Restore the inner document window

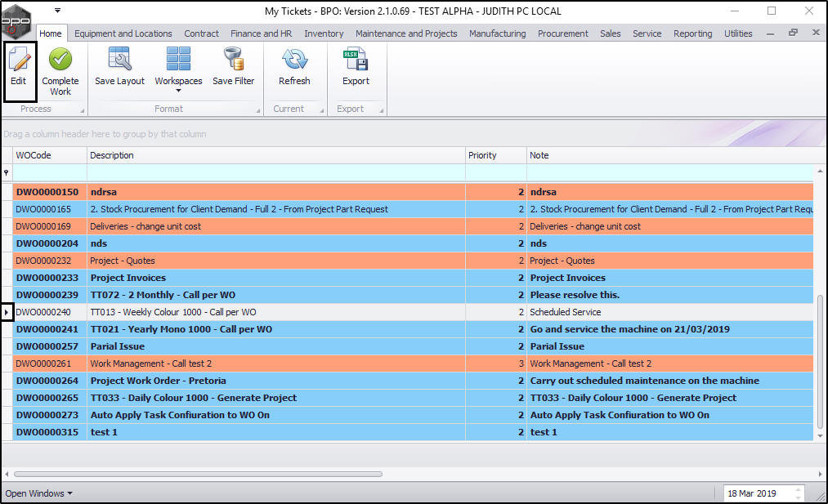793,33
